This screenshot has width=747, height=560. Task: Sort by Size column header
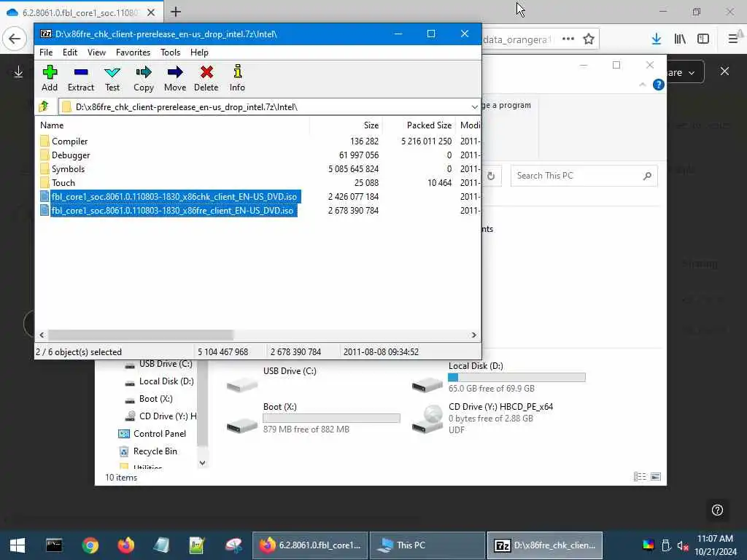pos(371,125)
